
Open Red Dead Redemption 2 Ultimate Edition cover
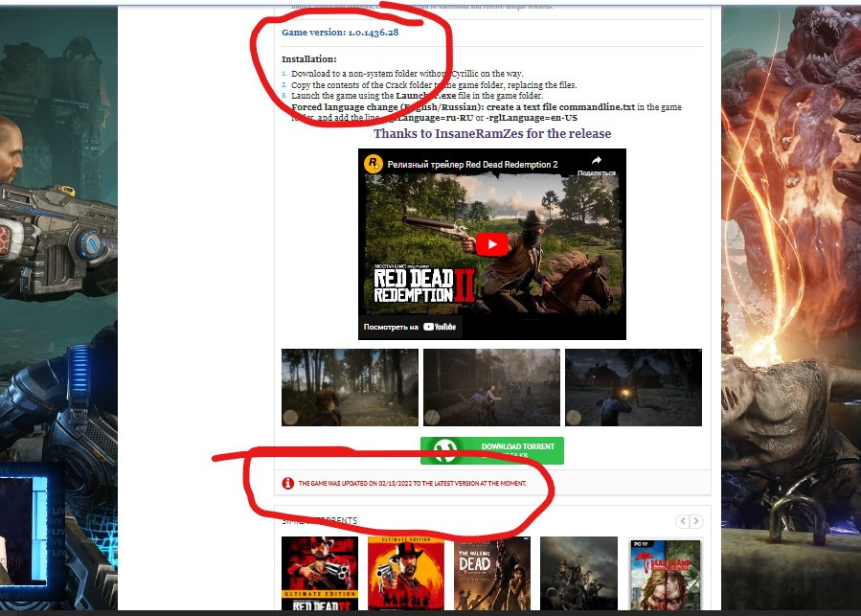tap(320, 573)
